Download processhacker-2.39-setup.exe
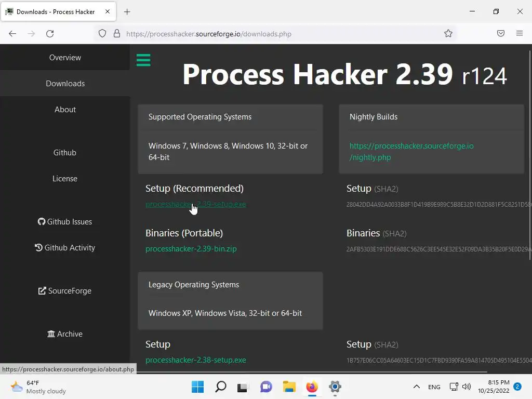The width and height of the screenshot is (532, 399). coord(196,204)
